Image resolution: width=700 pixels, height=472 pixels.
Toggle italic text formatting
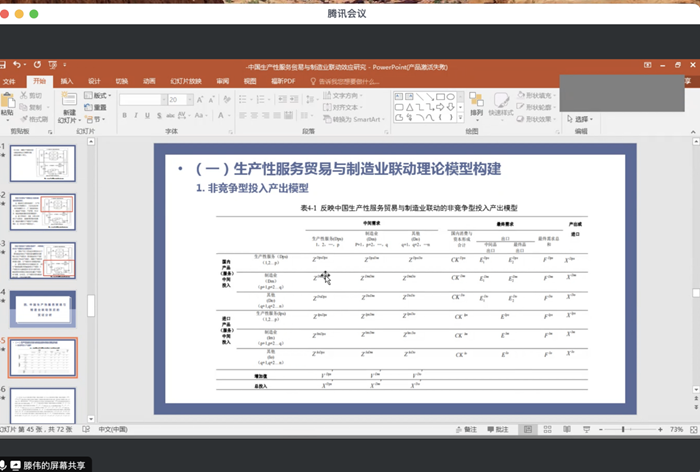tap(135, 116)
